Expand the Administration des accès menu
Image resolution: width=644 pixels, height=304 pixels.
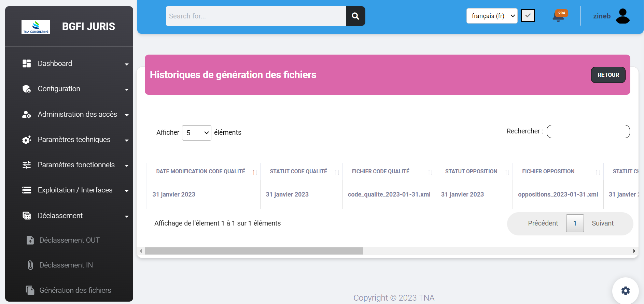coord(77,114)
